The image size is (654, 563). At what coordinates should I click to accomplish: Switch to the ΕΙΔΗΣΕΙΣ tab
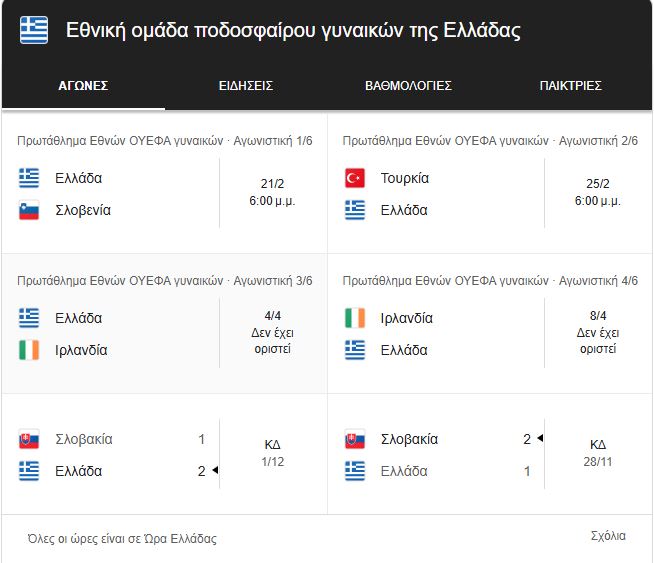tap(246, 86)
